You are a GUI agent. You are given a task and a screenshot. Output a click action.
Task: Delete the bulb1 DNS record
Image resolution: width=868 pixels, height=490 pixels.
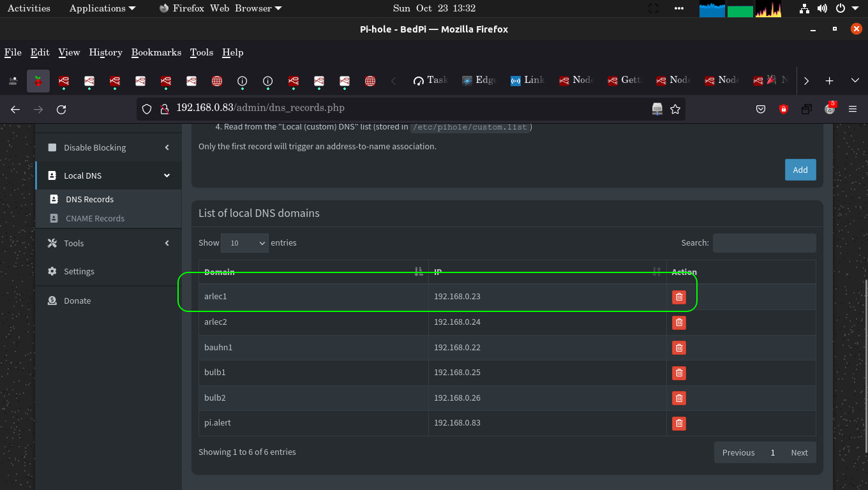(x=679, y=373)
